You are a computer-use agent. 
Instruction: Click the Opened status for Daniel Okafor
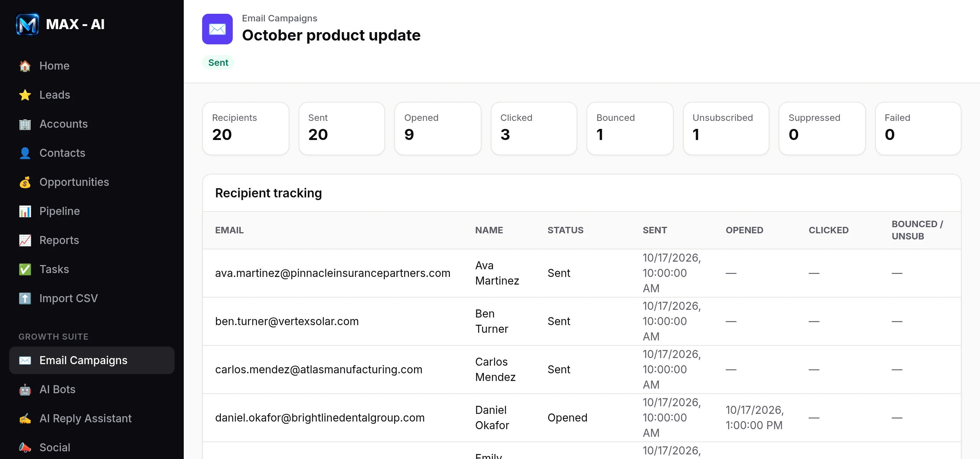(x=567, y=418)
